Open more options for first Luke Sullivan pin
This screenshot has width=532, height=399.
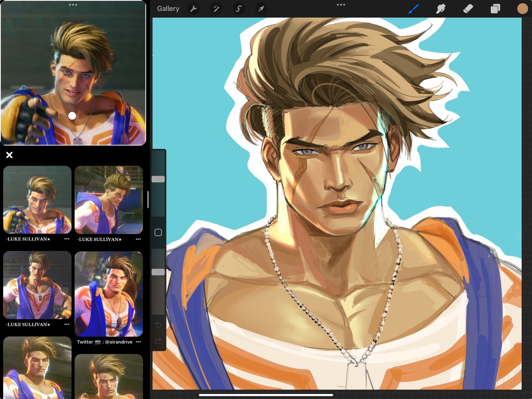tap(67, 239)
